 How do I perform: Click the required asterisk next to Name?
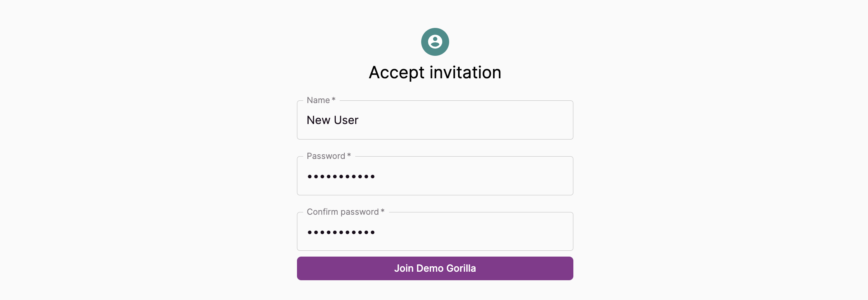(x=333, y=99)
